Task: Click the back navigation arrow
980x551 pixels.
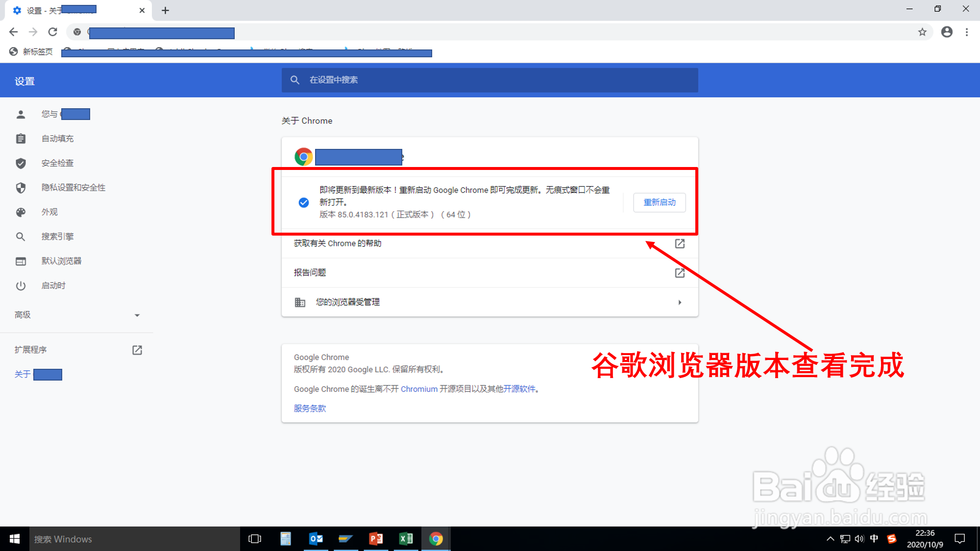Action: click(x=14, y=32)
